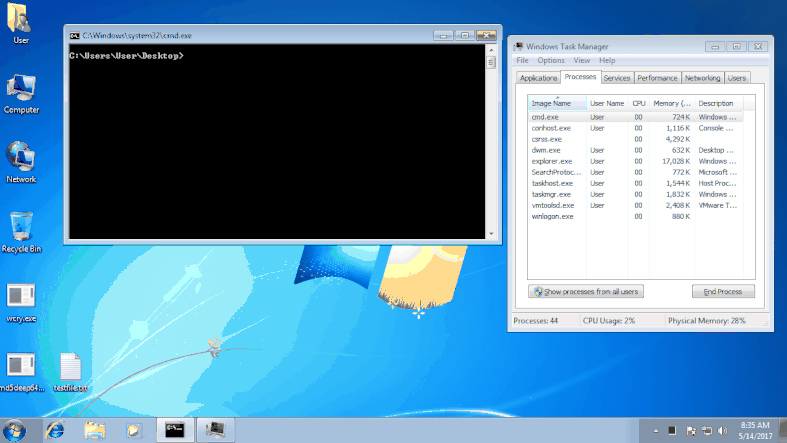Maximize the cmd.exe window
The height and width of the screenshot is (443, 787).
[465, 36]
